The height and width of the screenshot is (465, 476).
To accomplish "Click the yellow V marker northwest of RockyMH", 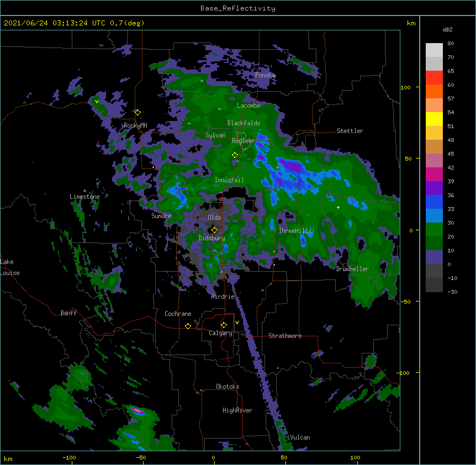I will (x=97, y=102).
